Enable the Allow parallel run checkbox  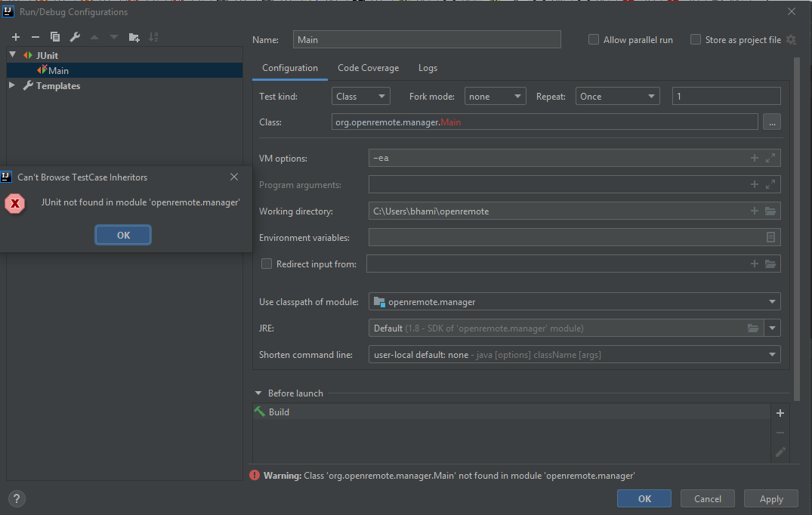pyautogui.click(x=594, y=40)
